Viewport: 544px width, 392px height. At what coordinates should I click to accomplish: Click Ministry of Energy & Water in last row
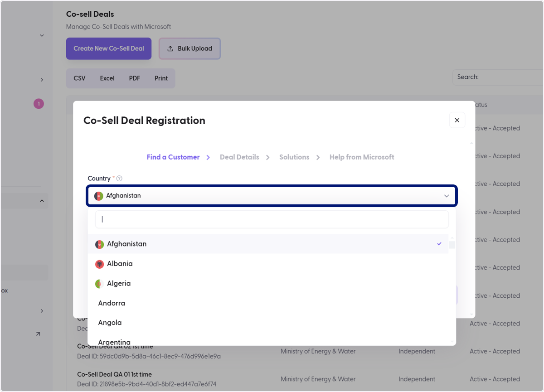318,379
